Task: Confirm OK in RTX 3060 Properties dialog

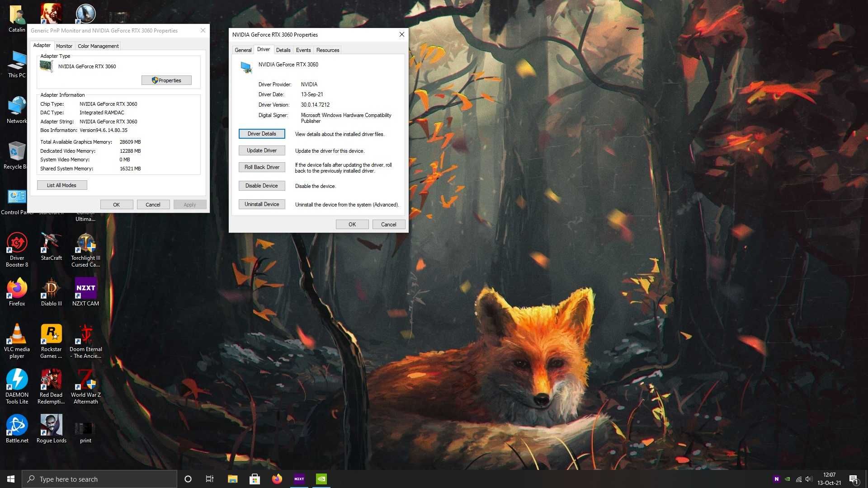Action: (352, 225)
